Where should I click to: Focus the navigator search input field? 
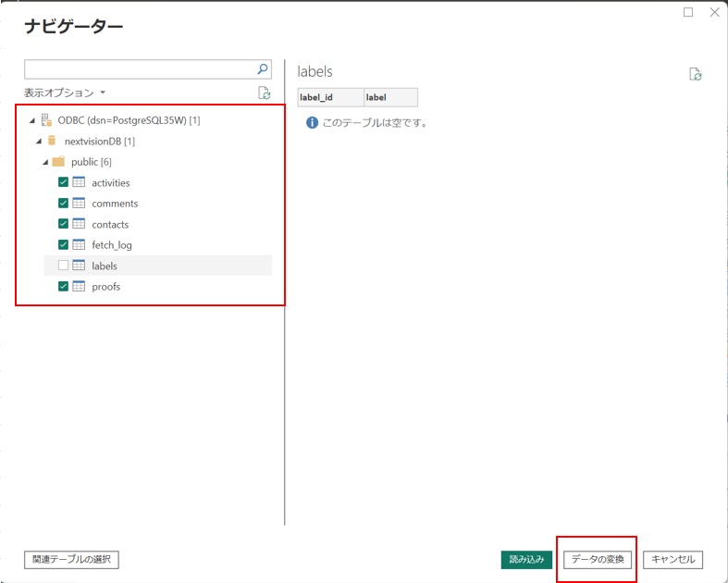[139, 69]
